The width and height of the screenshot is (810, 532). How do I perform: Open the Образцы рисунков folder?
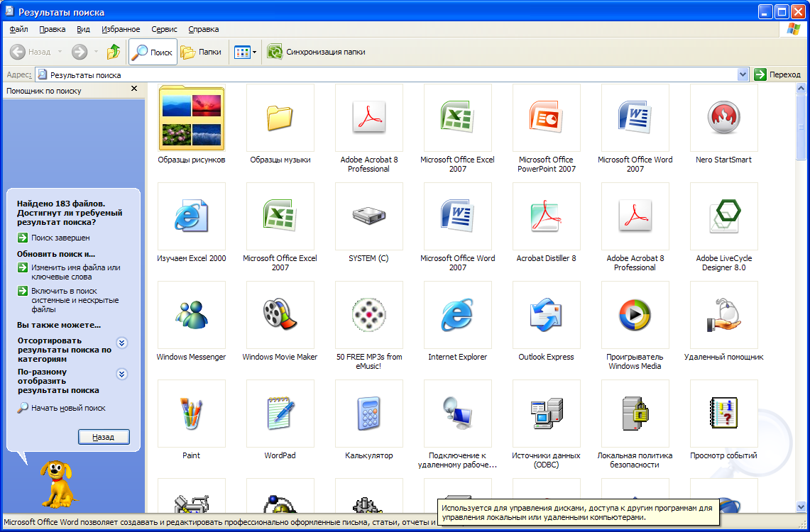point(192,118)
